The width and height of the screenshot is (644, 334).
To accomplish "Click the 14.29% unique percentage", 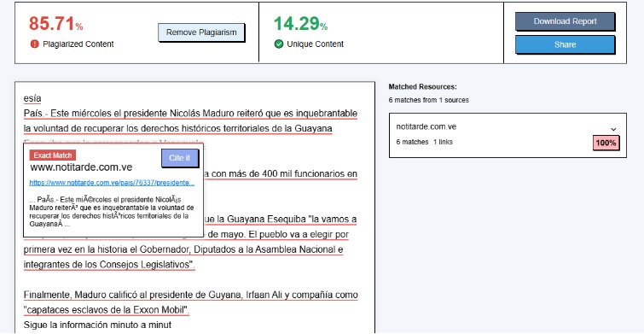I will click(300, 23).
